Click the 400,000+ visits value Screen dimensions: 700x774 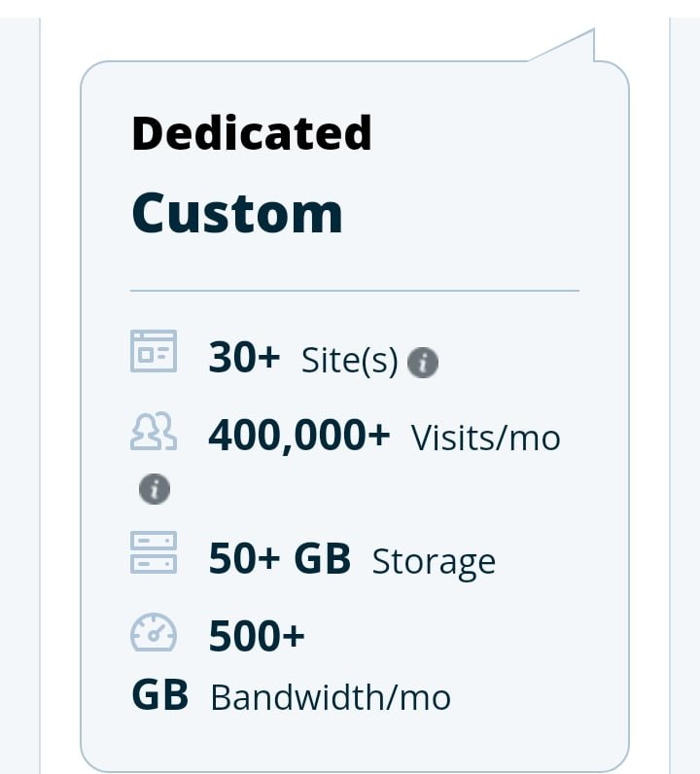click(298, 436)
